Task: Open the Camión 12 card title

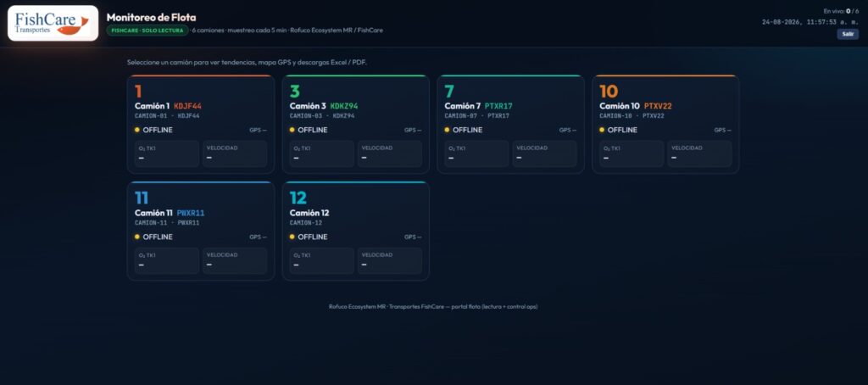Action: (309, 213)
